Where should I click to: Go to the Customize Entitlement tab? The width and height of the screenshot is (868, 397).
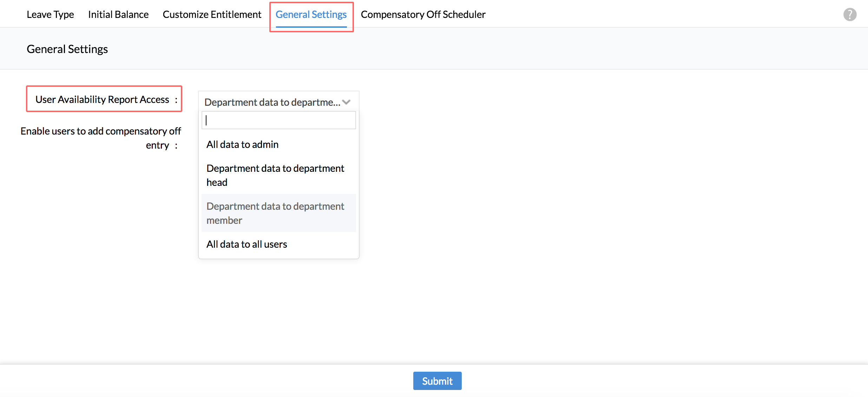tap(212, 14)
